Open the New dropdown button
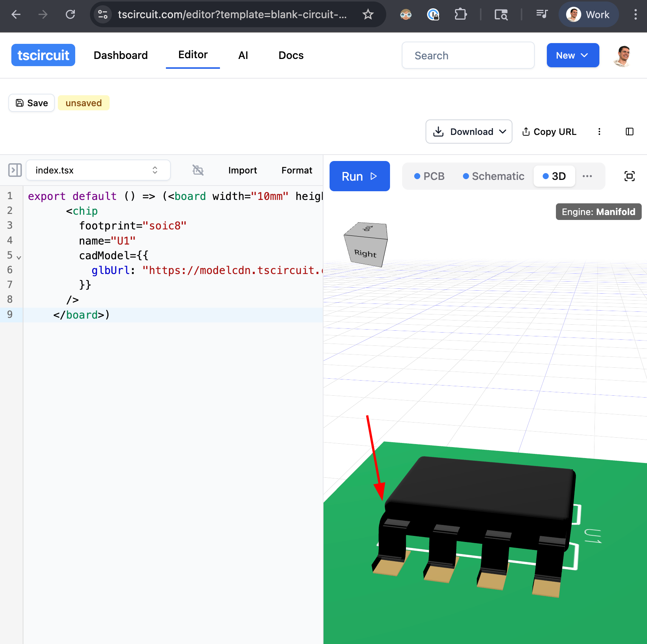 click(573, 56)
